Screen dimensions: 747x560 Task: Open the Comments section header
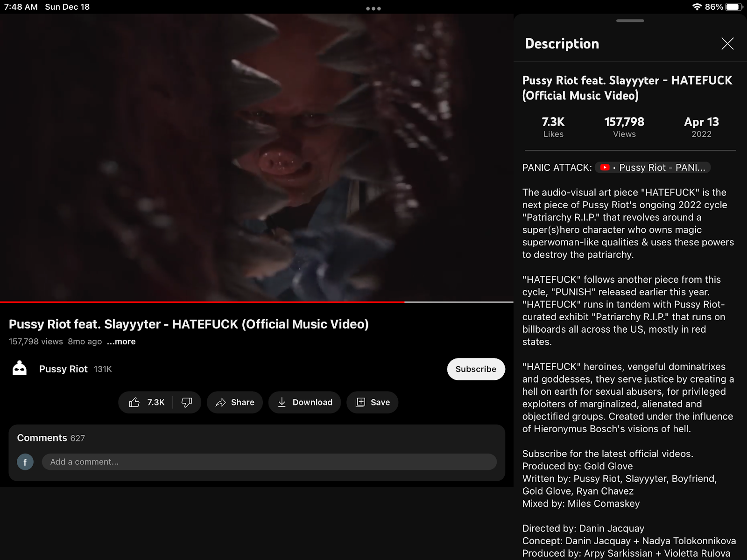click(x=51, y=438)
